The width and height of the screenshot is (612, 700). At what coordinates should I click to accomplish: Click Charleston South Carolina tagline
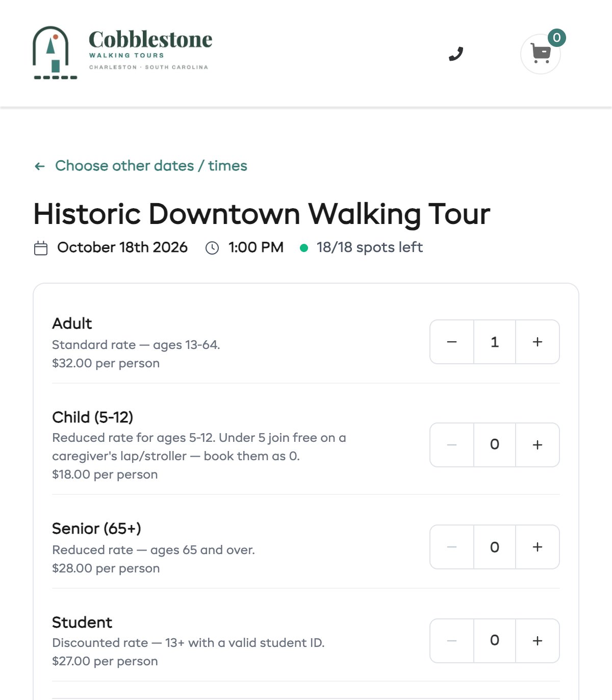(148, 67)
